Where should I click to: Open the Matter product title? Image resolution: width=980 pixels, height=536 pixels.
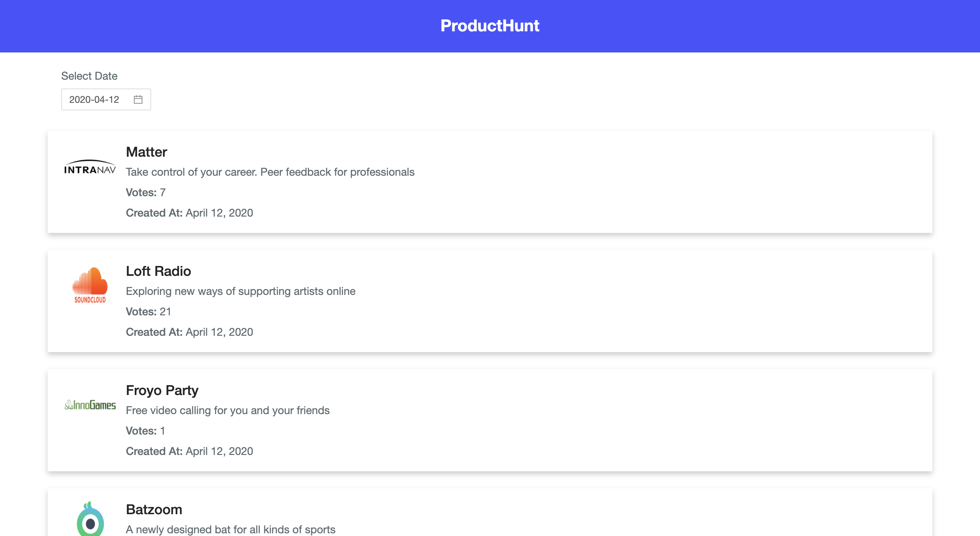click(x=146, y=152)
